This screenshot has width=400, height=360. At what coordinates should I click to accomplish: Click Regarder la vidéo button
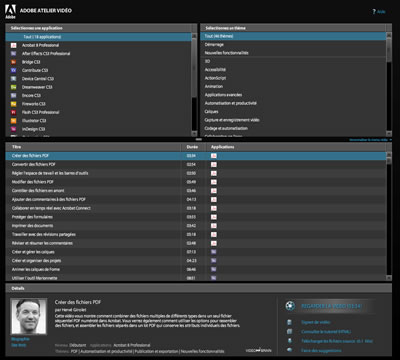click(331, 306)
